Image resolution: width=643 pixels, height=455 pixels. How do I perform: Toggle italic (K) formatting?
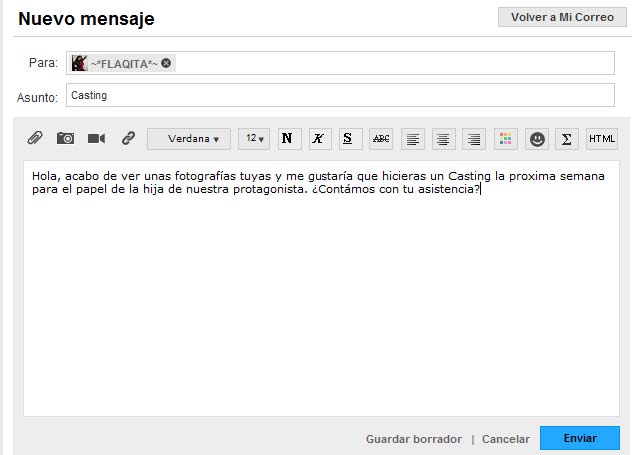318,139
